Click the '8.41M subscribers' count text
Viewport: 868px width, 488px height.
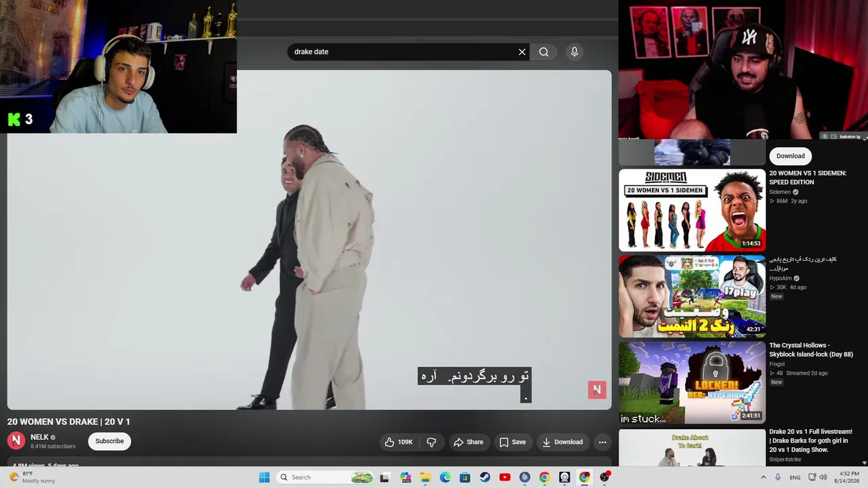tap(53, 447)
